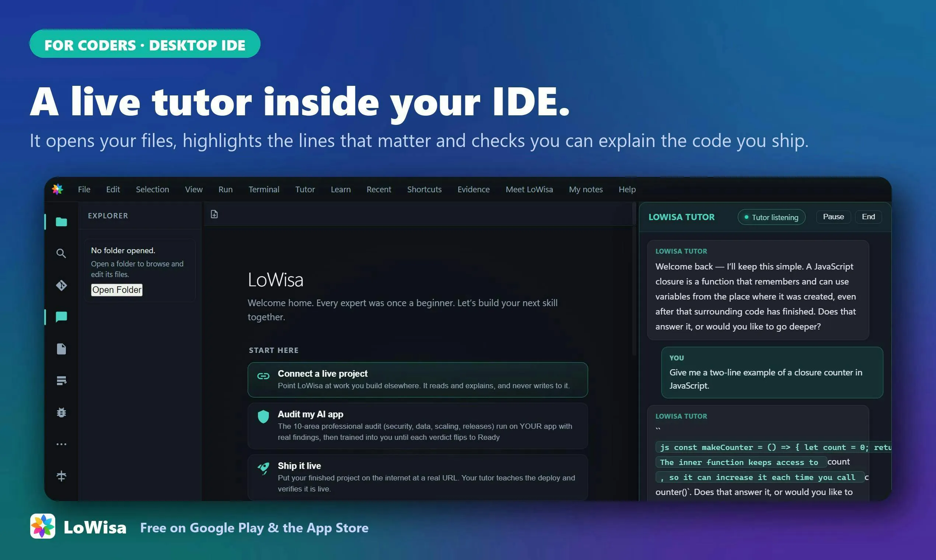This screenshot has width=936, height=560.
Task: Open the Edit menu
Action: [113, 189]
